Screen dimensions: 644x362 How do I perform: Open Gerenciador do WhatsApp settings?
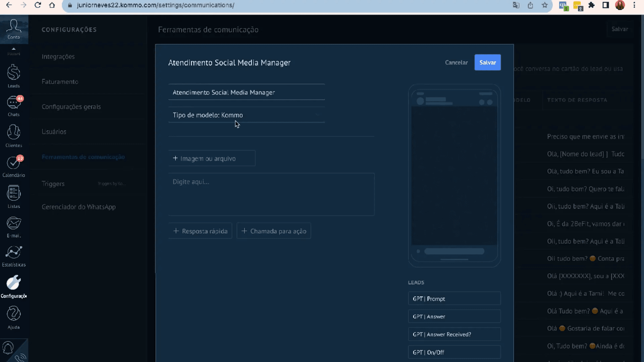79,207
